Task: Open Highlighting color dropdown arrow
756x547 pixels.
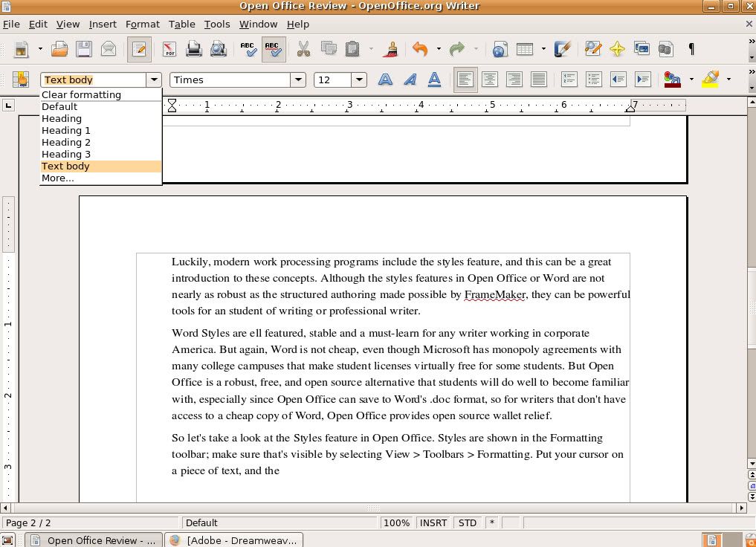Action: click(728, 80)
